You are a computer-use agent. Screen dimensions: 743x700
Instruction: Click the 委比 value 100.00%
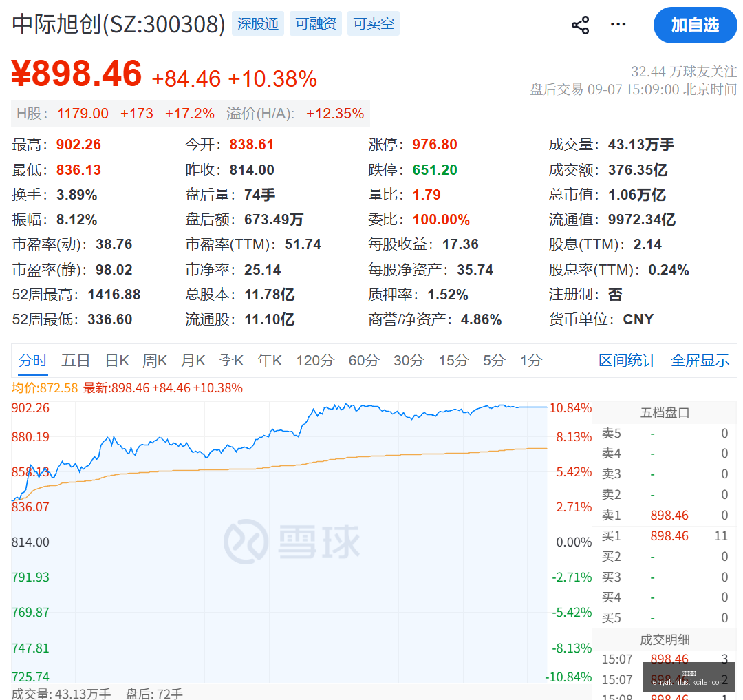point(441,220)
